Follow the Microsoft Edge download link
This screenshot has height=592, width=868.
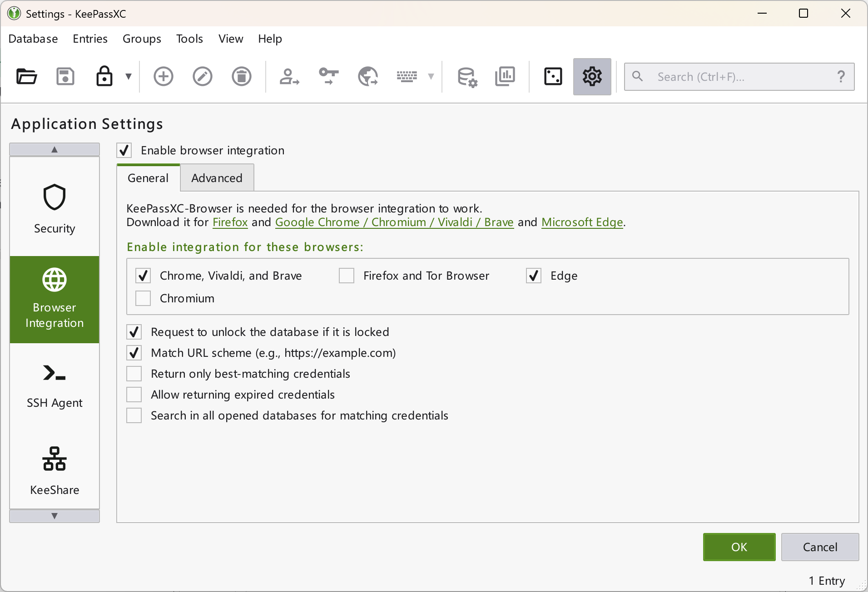pos(582,222)
